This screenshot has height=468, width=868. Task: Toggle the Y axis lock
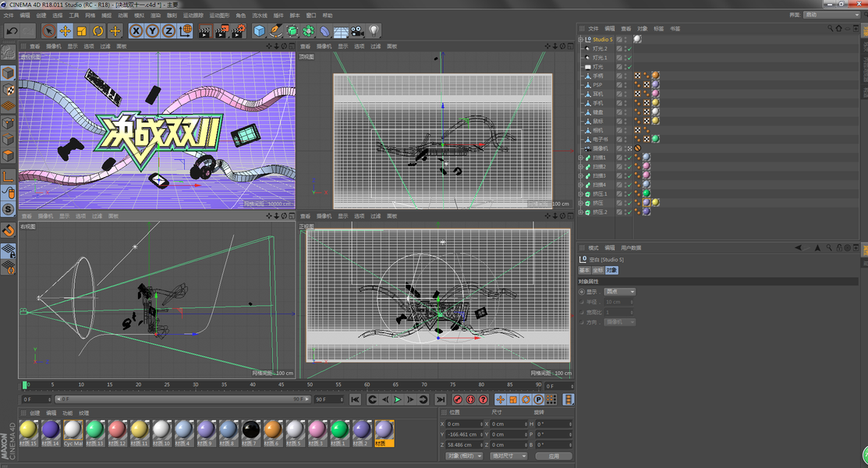pos(152,31)
